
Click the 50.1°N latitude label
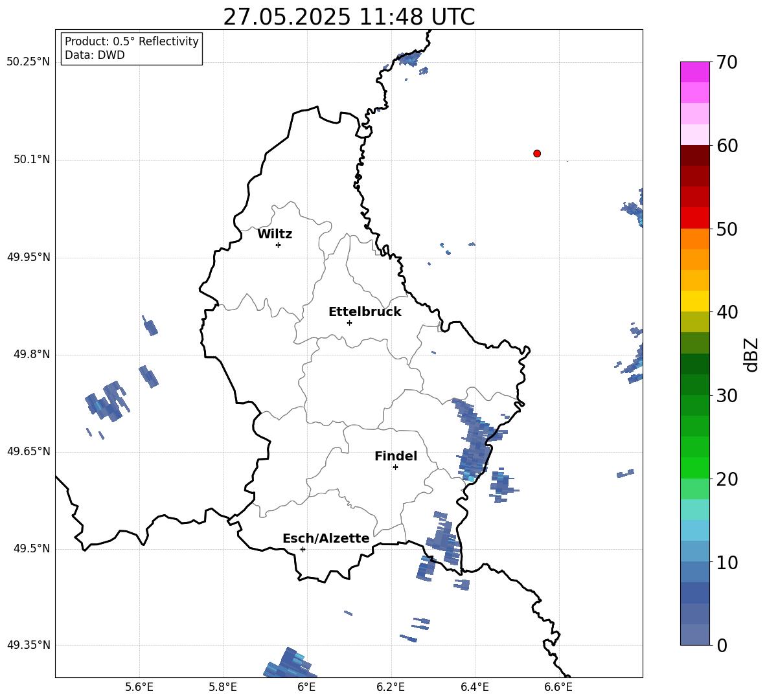tap(32, 159)
